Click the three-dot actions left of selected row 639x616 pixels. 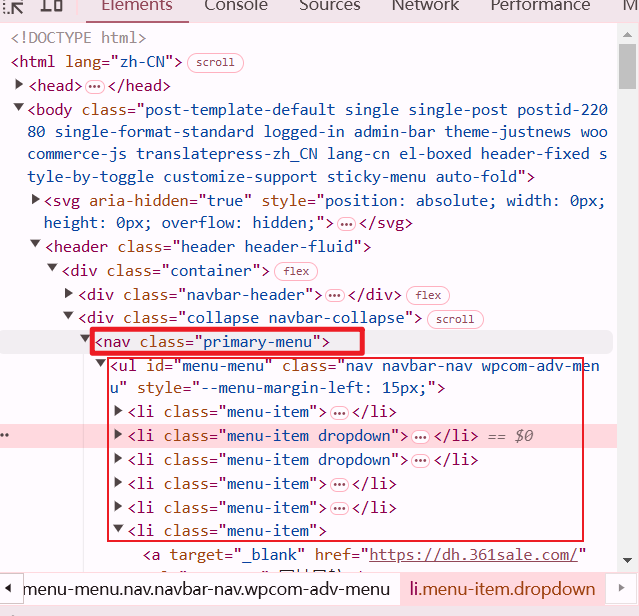[7, 436]
